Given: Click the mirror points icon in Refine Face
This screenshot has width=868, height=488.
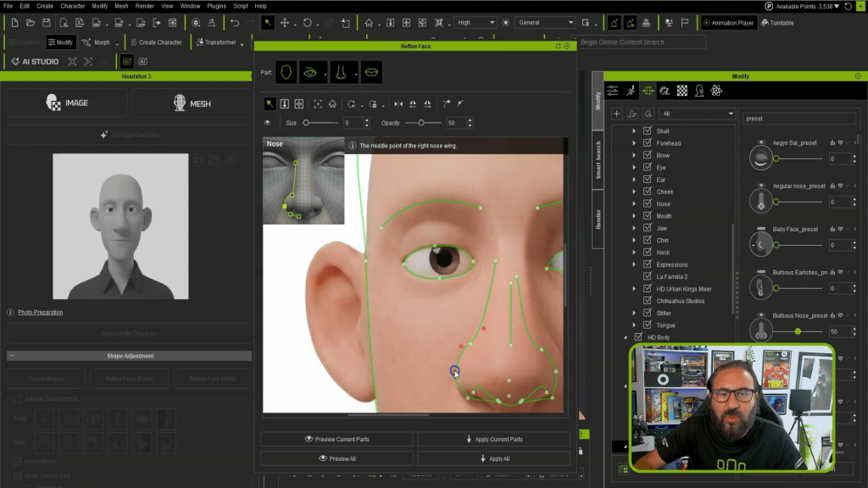Looking at the screenshot, I should click(x=398, y=104).
